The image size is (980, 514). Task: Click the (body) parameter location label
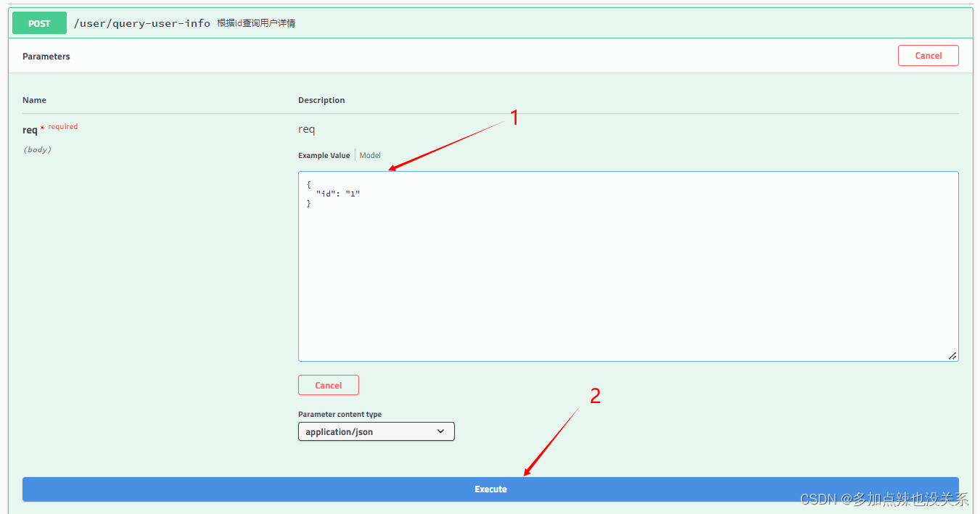coord(37,149)
